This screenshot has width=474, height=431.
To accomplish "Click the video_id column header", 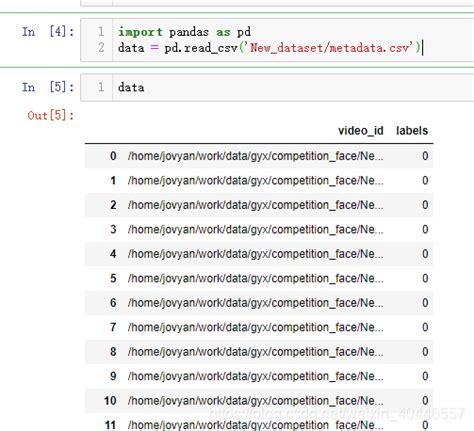I will point(361,131).
